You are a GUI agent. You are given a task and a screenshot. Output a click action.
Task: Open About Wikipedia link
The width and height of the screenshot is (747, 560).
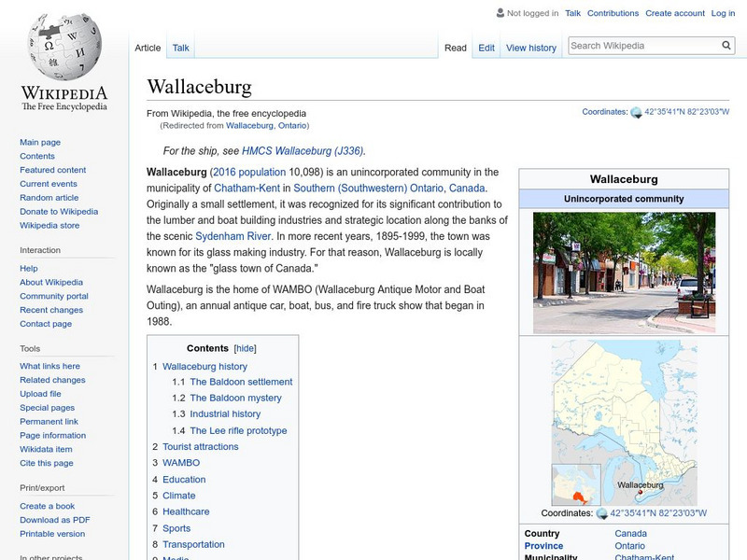51,282
